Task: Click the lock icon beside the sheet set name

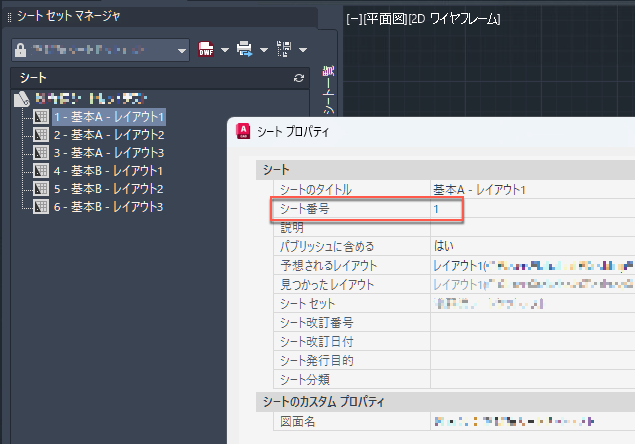Action: tap(20, 50)
